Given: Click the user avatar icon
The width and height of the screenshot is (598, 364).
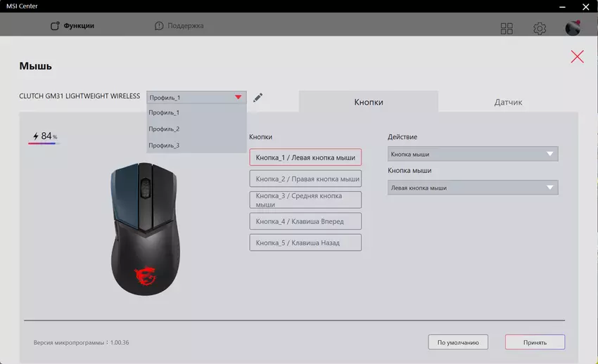Looking at the screenshot, I should point(573,28).
